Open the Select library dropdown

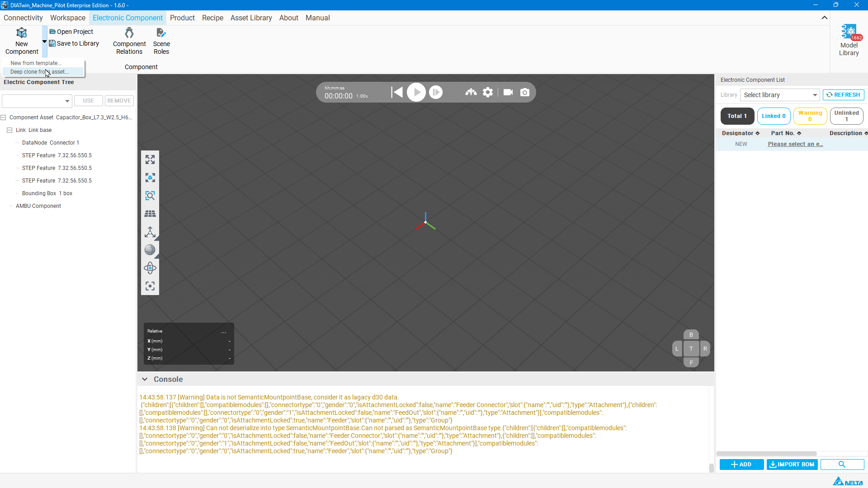click(780, 95)
